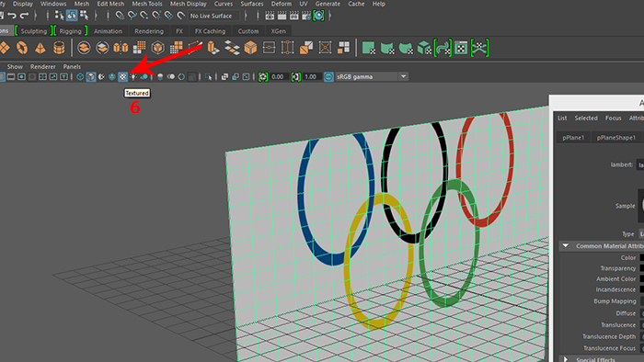Collapse Common Material Attributes section
644x362 pixels.
pos(566,246)
